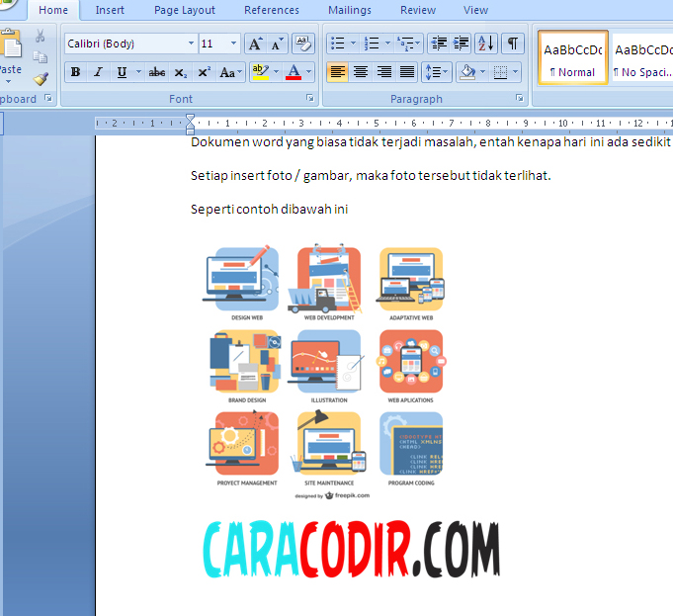Viewport: 673px width, 616px height.
Task: Open the Page Layout tab
Action: click(185, 10)
